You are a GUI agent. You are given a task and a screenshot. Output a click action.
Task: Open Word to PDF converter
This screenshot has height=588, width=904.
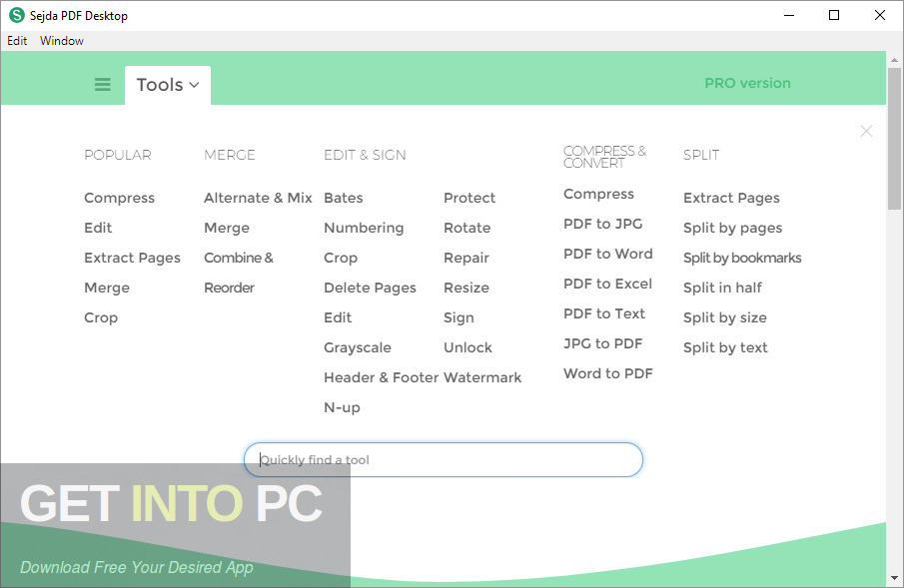[x=608, y=373]
